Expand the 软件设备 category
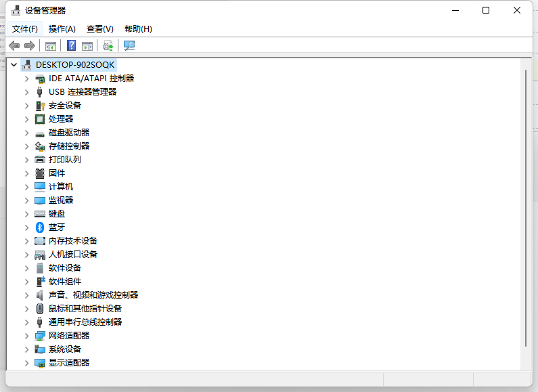This screenshot has width=538, height=392. click(27, 268)
